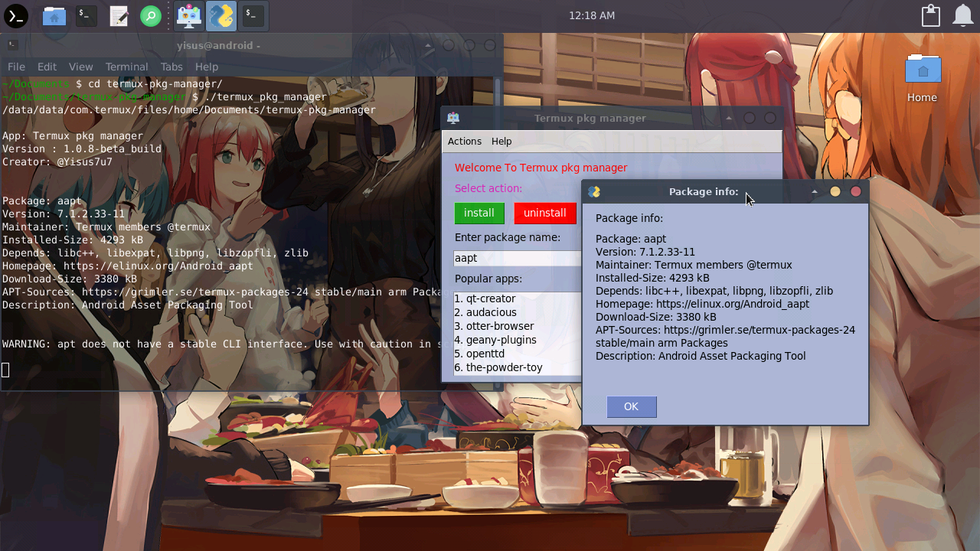
Task: Click the Description line in Package info dialog
Action: point(701,356)
